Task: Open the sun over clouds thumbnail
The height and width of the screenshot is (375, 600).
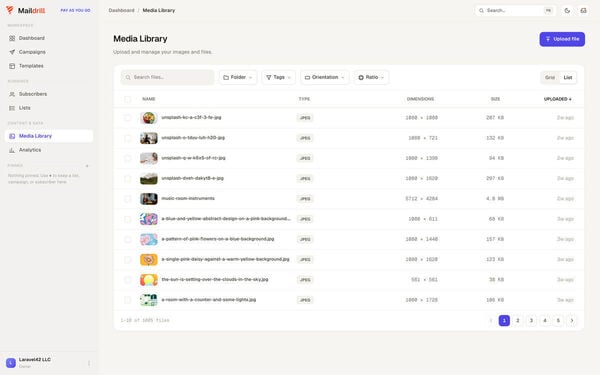Action: [x=149, y=280]
